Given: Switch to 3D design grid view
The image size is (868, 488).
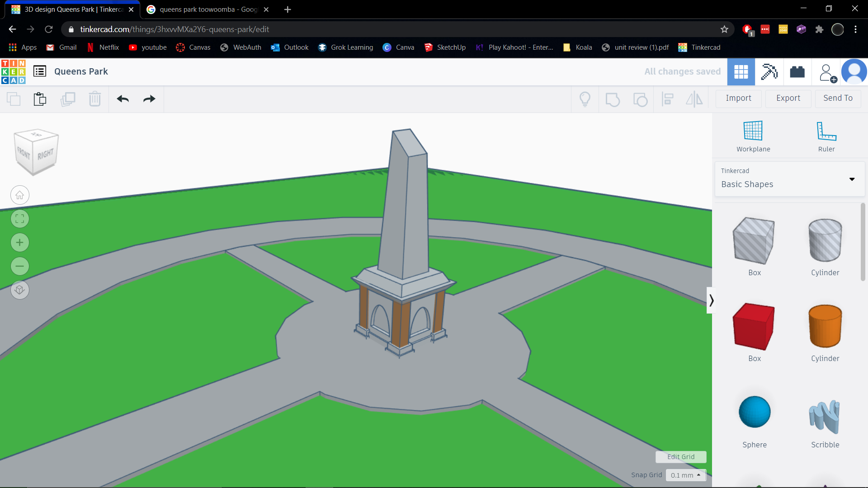Looking at the screenshot, I should coord(741,71).
